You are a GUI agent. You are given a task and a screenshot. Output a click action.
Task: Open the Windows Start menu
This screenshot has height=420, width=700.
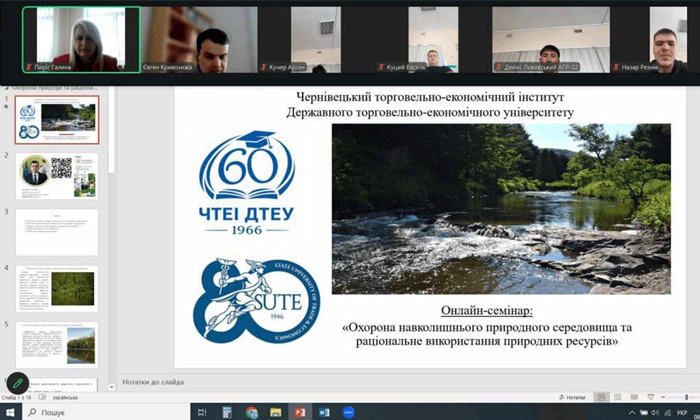coord(10,412)
